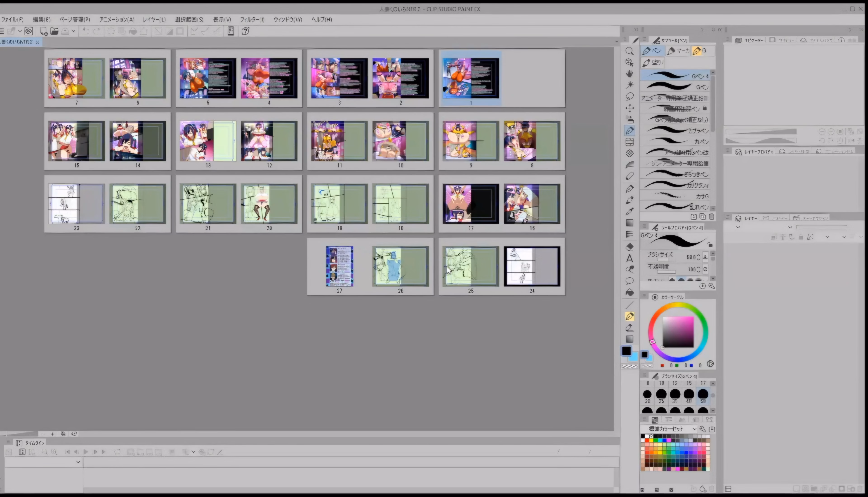The image size is (868, 497).
Task: Select the Lasso selection tool
Action: point(630,97)
